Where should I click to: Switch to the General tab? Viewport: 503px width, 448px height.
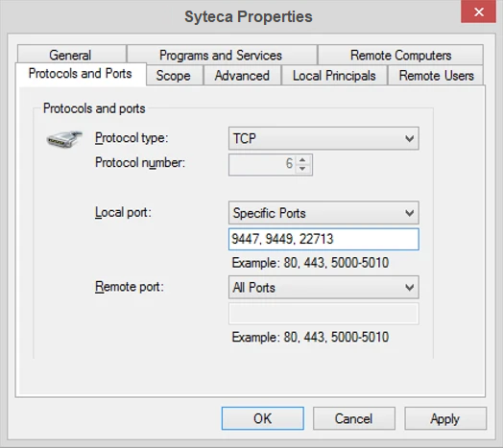(x=71, y=55)
